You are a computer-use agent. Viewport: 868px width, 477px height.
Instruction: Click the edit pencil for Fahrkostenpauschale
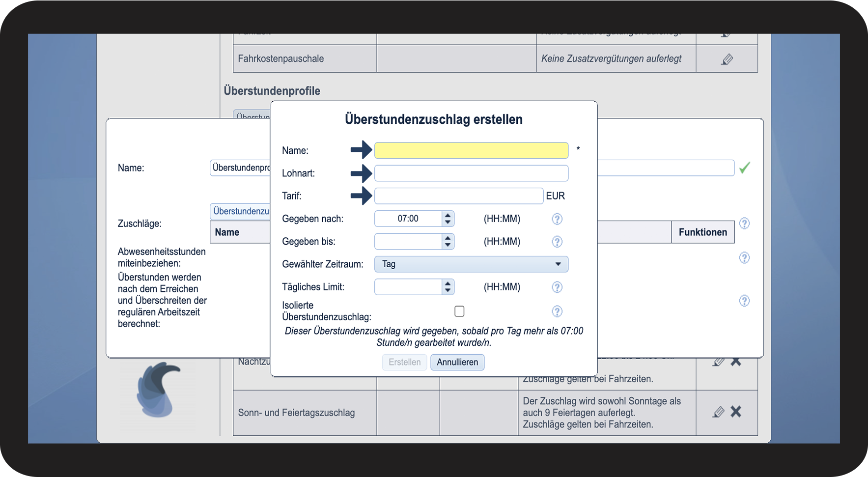click(x=727, y=59)
